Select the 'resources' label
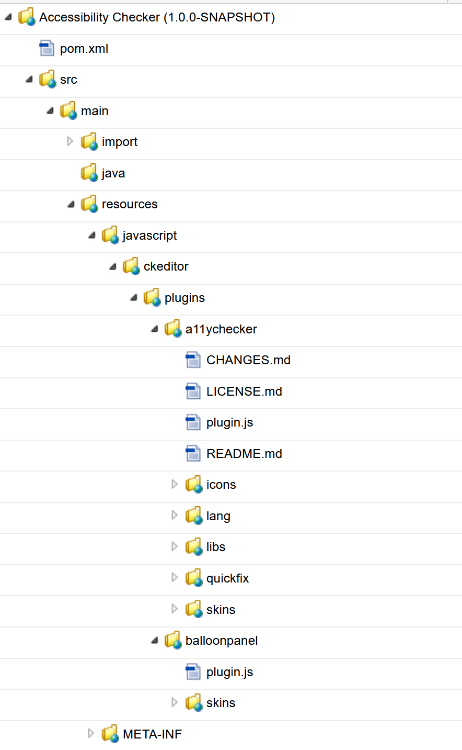 point(130,204)
